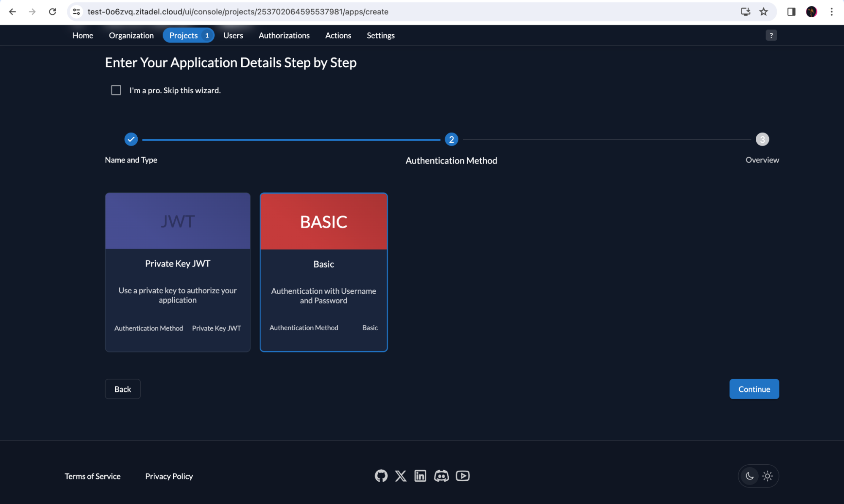Check 'I'm a pro. Skip this wizard' checkbox

click(116, 90)
